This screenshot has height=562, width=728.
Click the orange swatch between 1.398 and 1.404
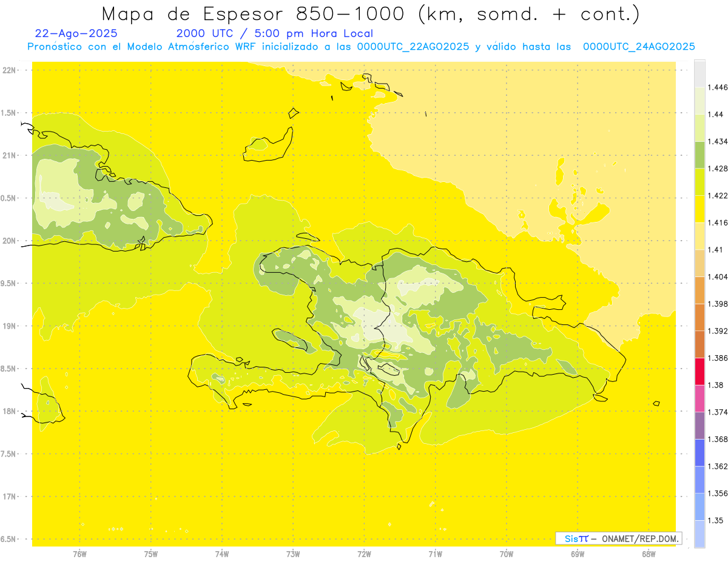click(699, 290)
